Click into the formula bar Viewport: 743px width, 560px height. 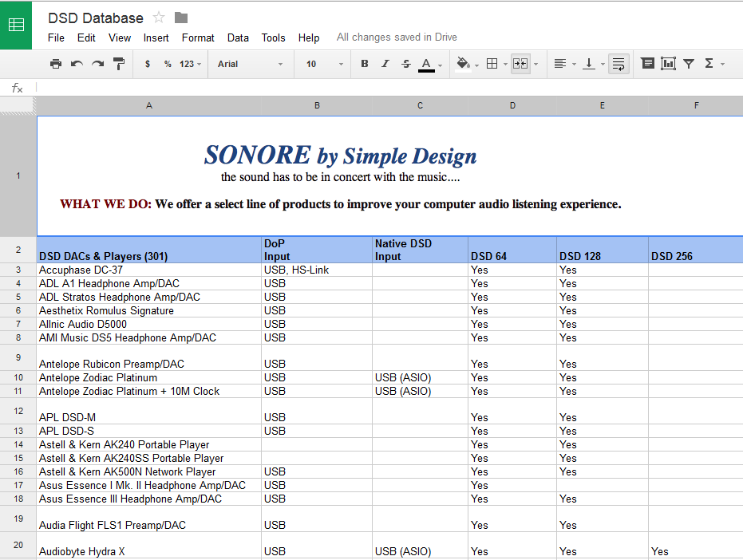[x=389, y=88]
